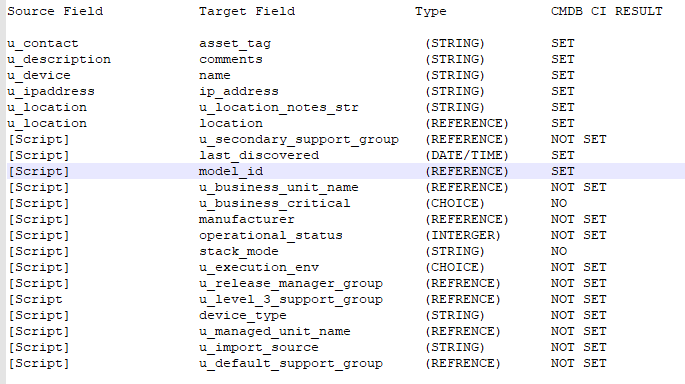Click the u_secondary_support_group target field
Image resolution: width=685 pixels, height=384 pixels.
pos(299,140)
